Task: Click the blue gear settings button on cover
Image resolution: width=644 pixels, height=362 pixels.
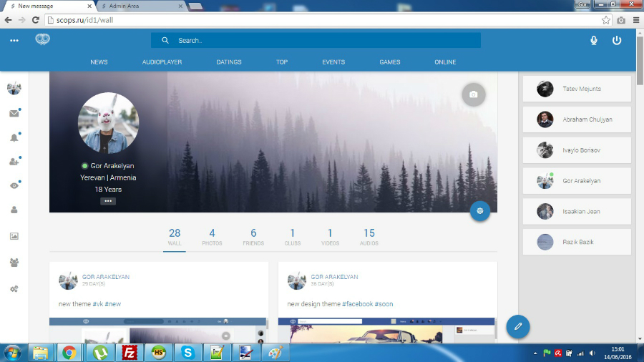Action: pyautogui.click(x=479, y=210)
